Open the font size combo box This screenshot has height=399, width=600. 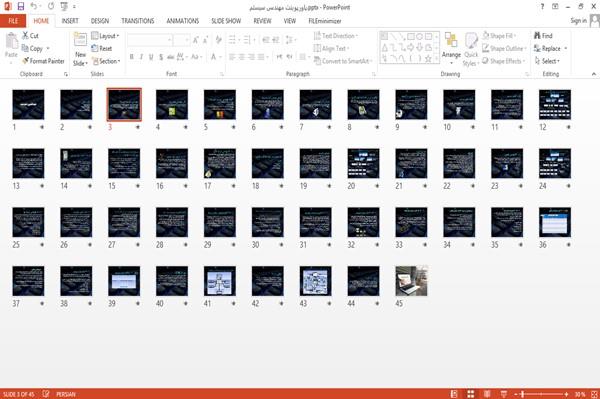[181, 39]
